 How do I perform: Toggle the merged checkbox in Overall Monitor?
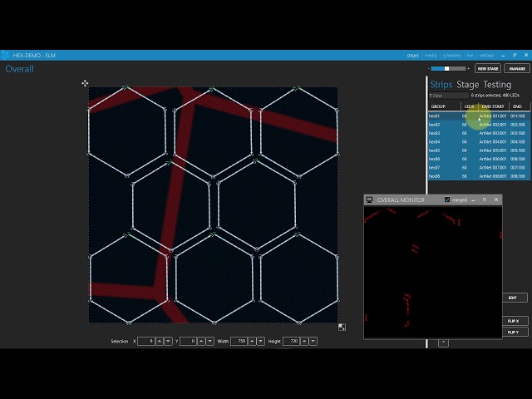[x=447, y=199]
